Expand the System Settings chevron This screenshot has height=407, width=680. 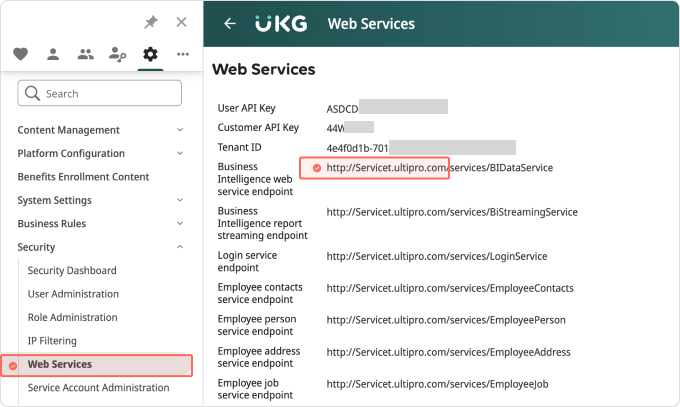click(x=180, y=200)
